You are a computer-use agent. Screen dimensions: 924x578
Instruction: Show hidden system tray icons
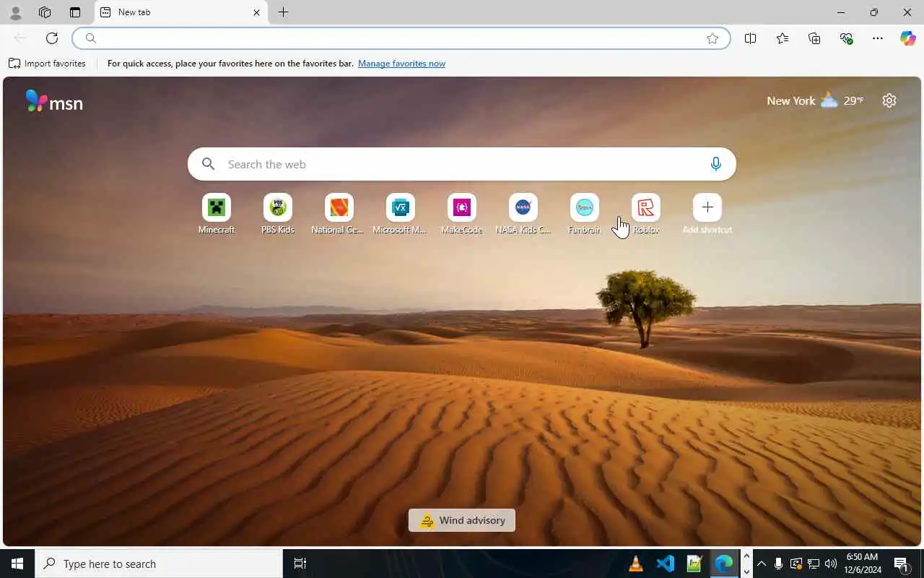pos(762,564)
